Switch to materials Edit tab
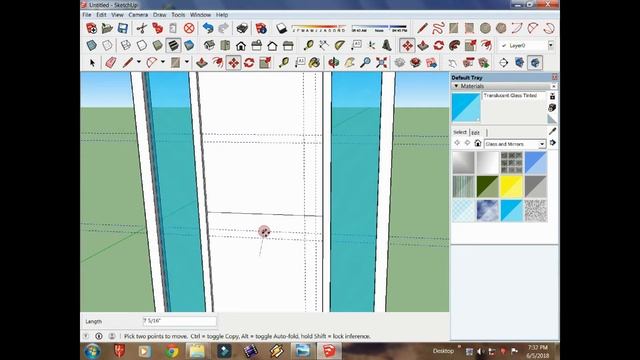Viewport: 640px width, 360px height. click(475, 133)
